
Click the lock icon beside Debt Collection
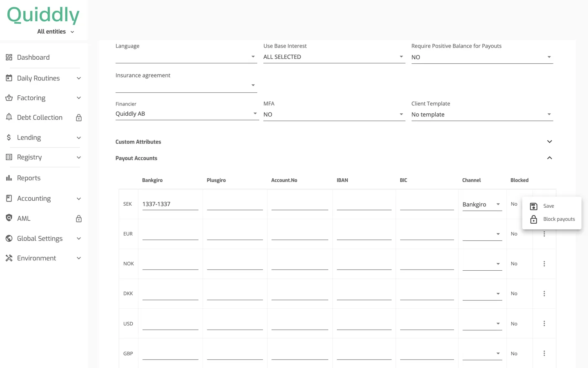coord(79,118)
